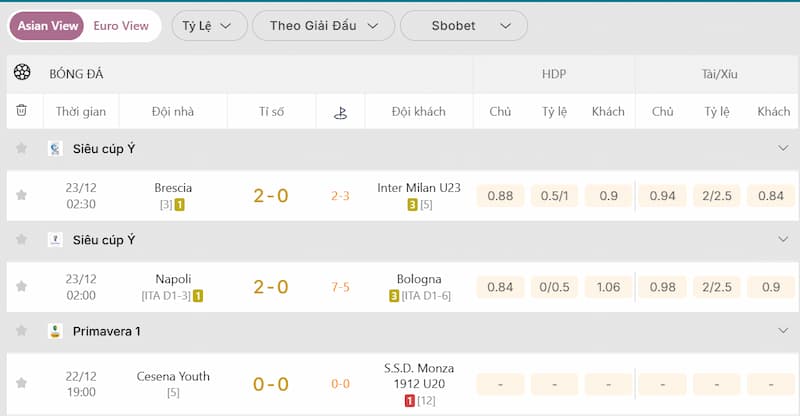The height and width of the screenshot is (416, 800).
Task: Click the 7-5 corner count for Napoli match
Action: click(340, 288)
